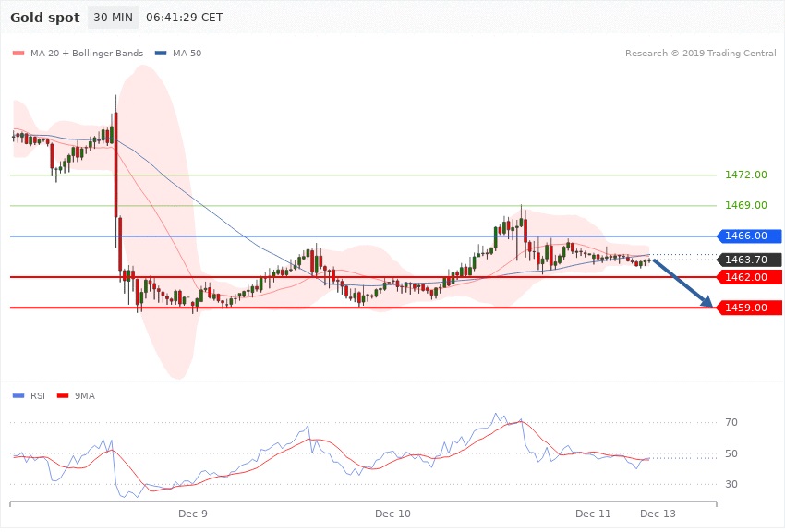The height and width of the screenshot is (532, 785).
Task: Select the red 1462.00 support price tag
Action: point(749,277)
